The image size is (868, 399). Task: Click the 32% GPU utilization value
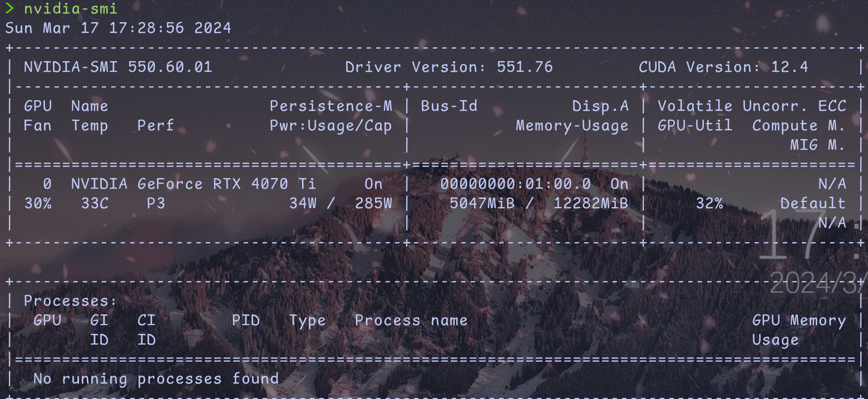tap(709, 204)
